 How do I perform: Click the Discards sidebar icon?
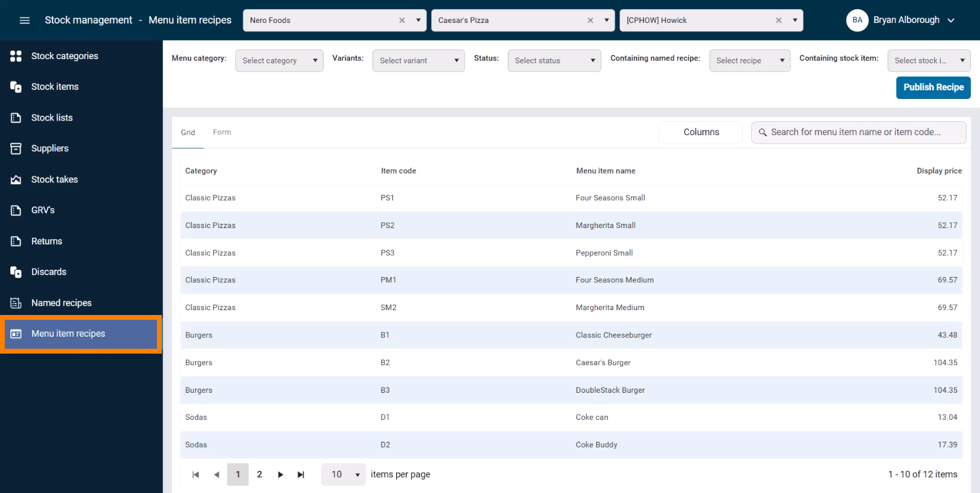point(16,272)
